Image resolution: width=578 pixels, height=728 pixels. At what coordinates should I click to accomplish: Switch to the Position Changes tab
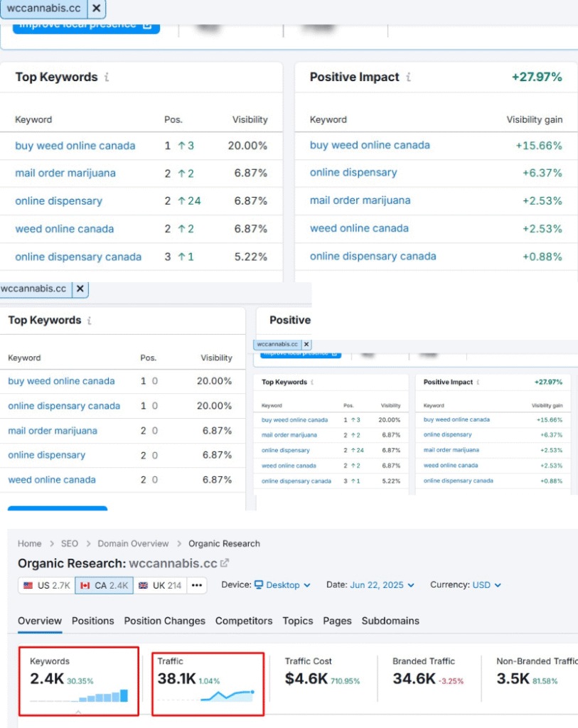(164, 621)
